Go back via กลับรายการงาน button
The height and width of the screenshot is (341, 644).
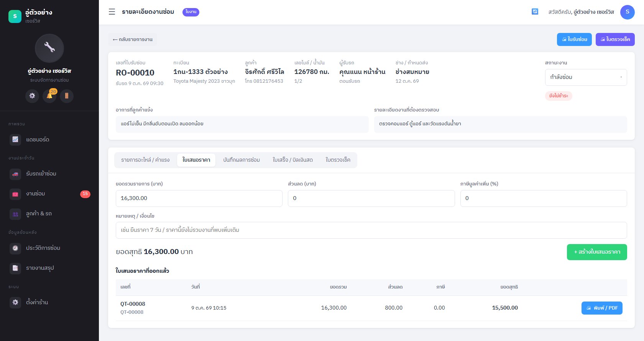coord(133,39)
